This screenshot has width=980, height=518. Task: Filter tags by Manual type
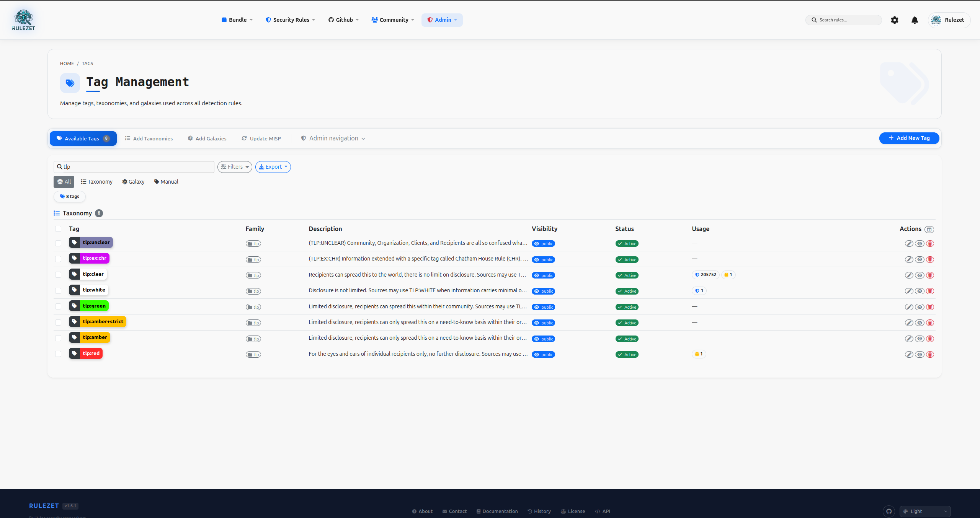[x=166, y=182]
